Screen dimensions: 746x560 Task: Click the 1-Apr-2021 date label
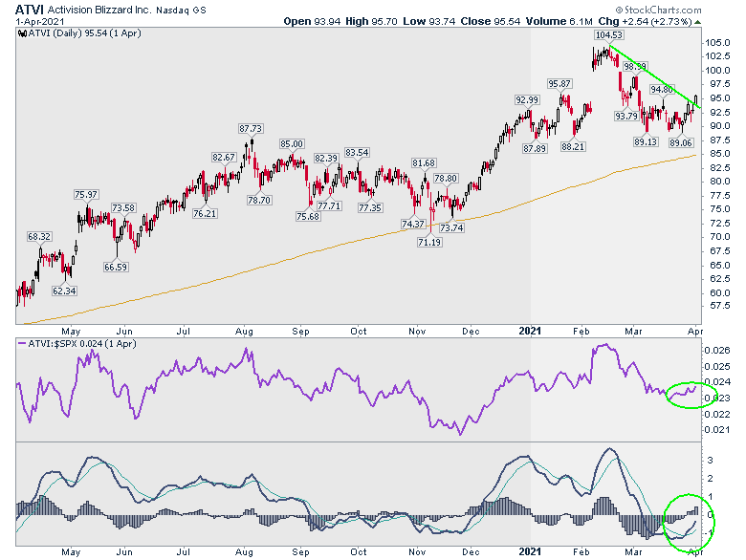tap(40, 21)
